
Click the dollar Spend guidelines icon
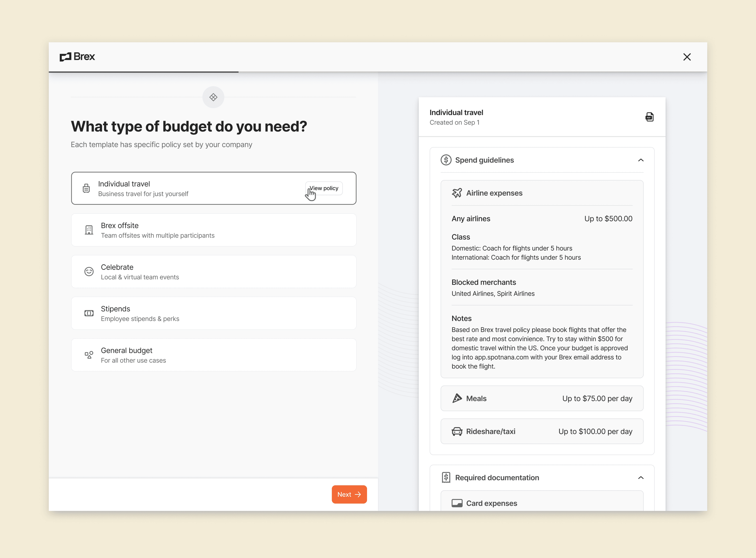pos(446,160)
